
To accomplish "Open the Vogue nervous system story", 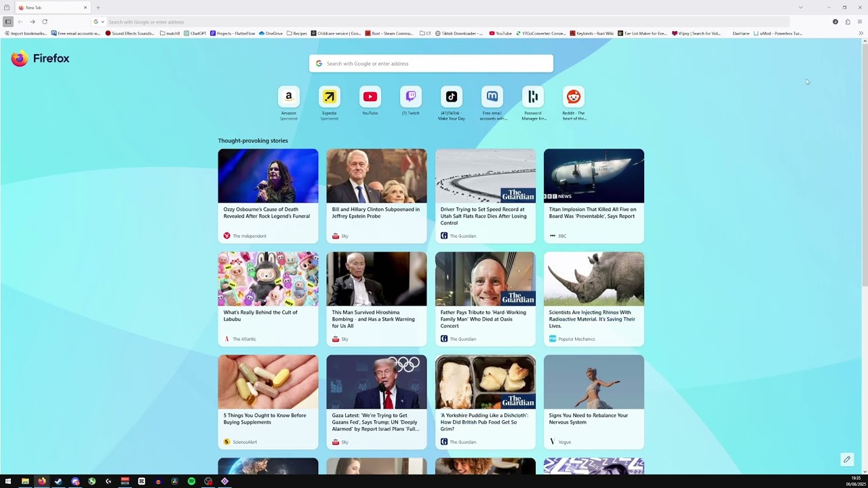I will tap(594, 402).
